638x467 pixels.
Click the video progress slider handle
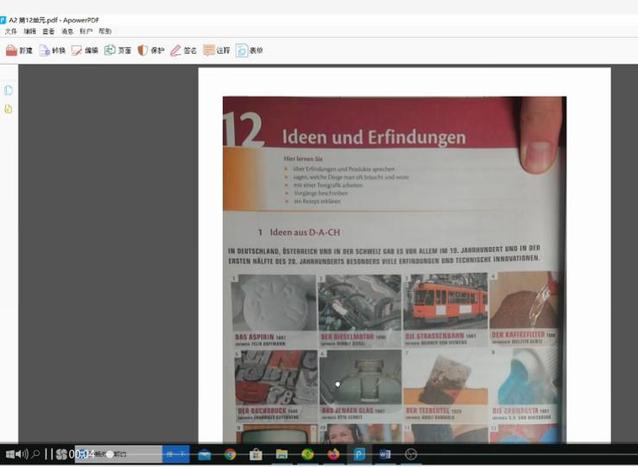[109, 454]
